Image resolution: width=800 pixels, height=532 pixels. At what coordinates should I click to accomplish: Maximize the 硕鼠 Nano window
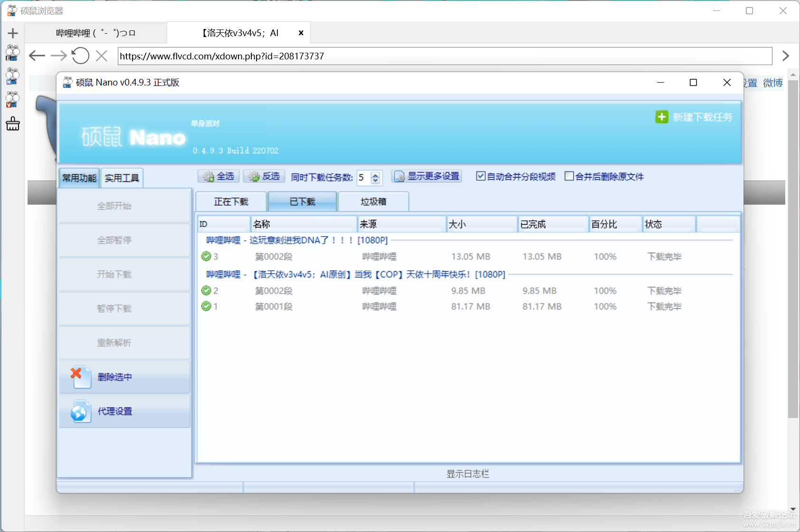pyautogui.click(x=693, y=83)
